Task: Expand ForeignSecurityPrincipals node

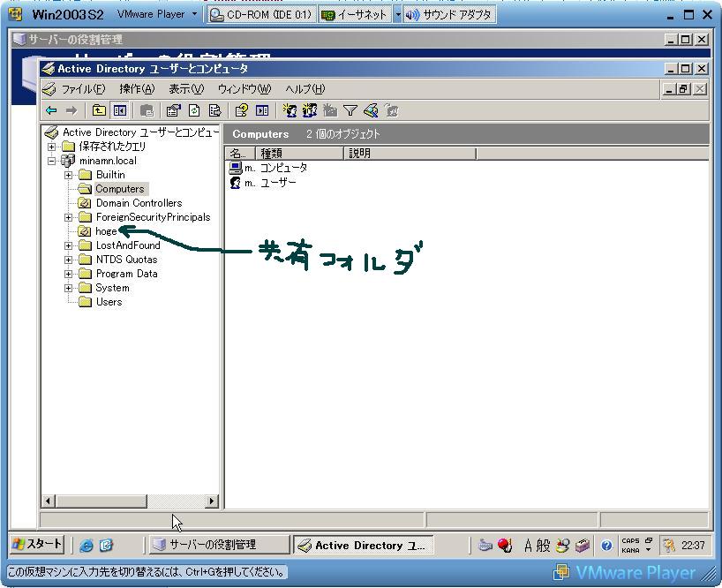Action: (68, 218)
